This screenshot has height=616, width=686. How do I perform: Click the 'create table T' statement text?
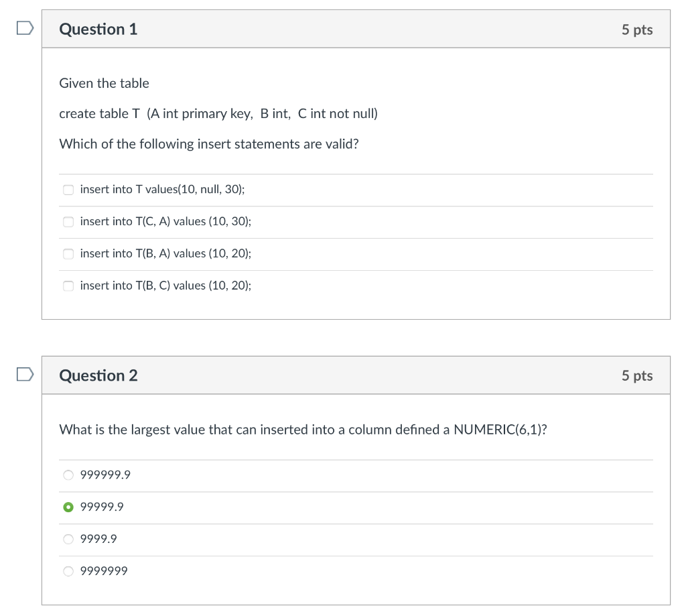click(x=218, y=113)
